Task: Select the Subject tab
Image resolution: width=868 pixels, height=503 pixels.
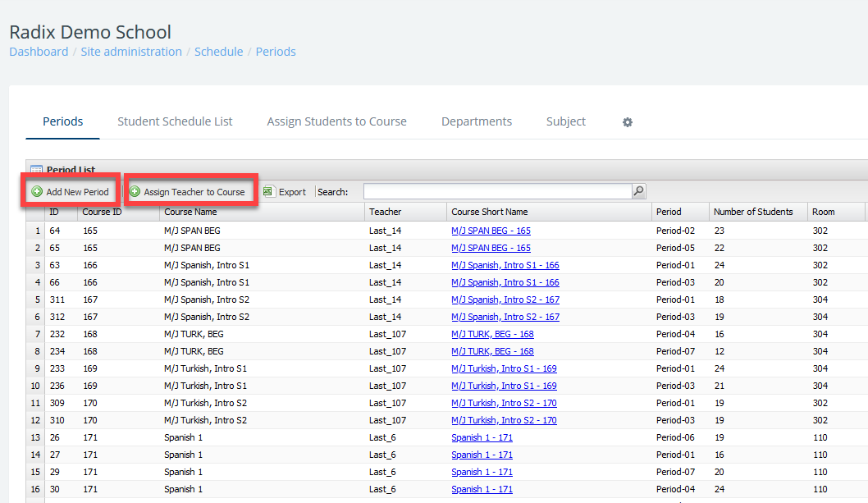Action: click(x=565, y=121)
